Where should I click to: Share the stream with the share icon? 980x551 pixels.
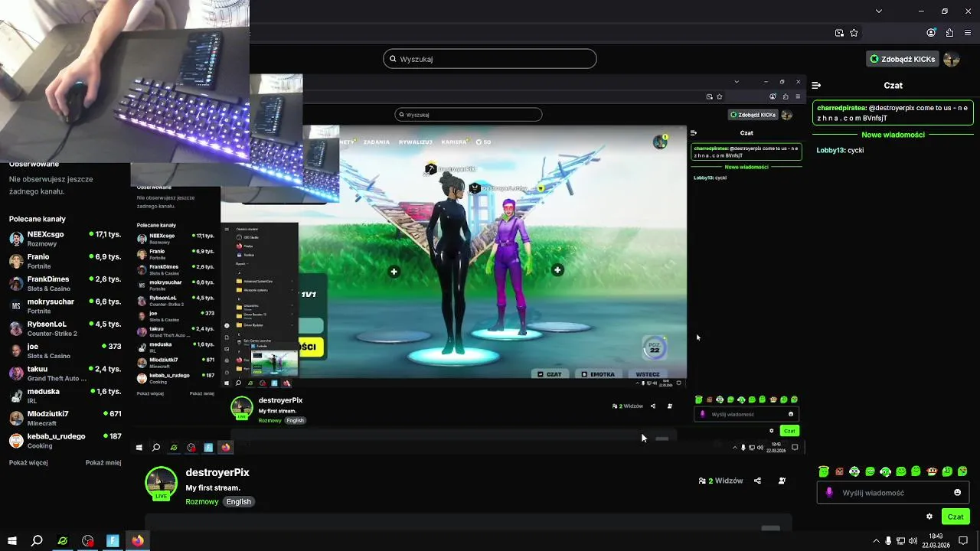[757, 481]
